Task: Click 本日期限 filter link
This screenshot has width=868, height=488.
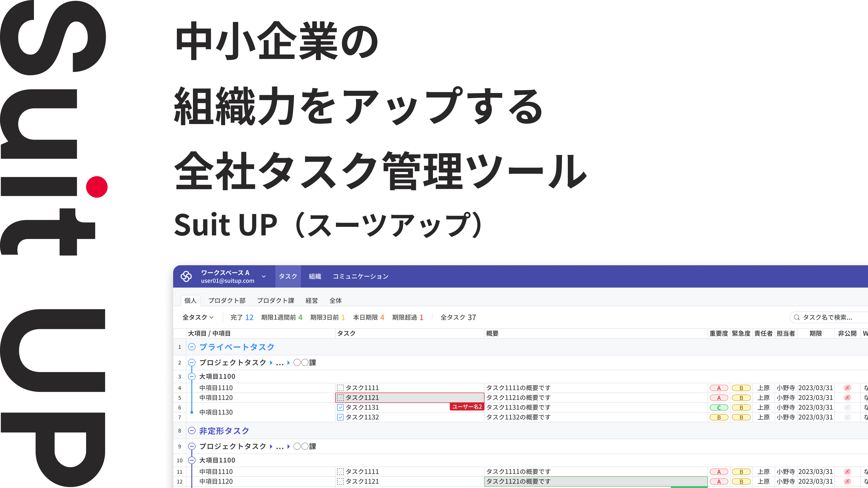Action: (x=368, y=317)
